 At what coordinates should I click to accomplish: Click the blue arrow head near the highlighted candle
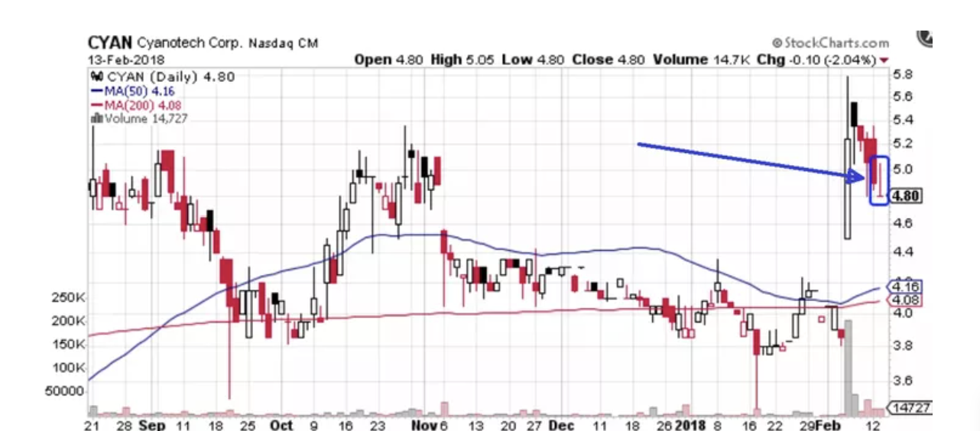pyautogui.click(x=858, y=177)
